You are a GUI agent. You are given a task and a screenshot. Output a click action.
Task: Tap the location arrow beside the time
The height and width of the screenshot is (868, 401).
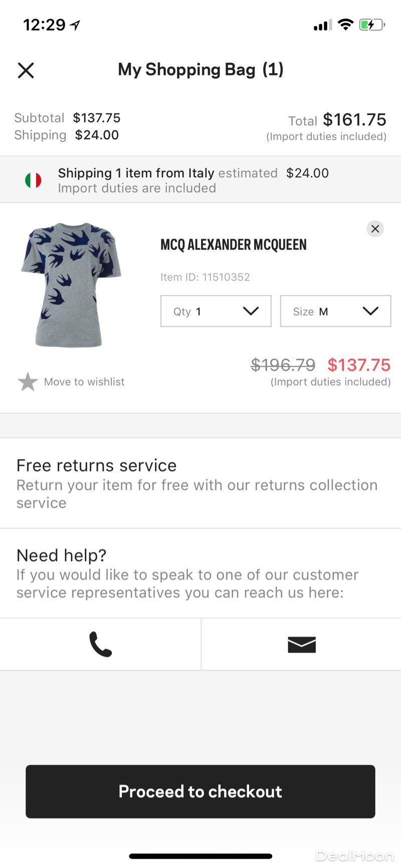pyautogui.click(x=75, y=25)
